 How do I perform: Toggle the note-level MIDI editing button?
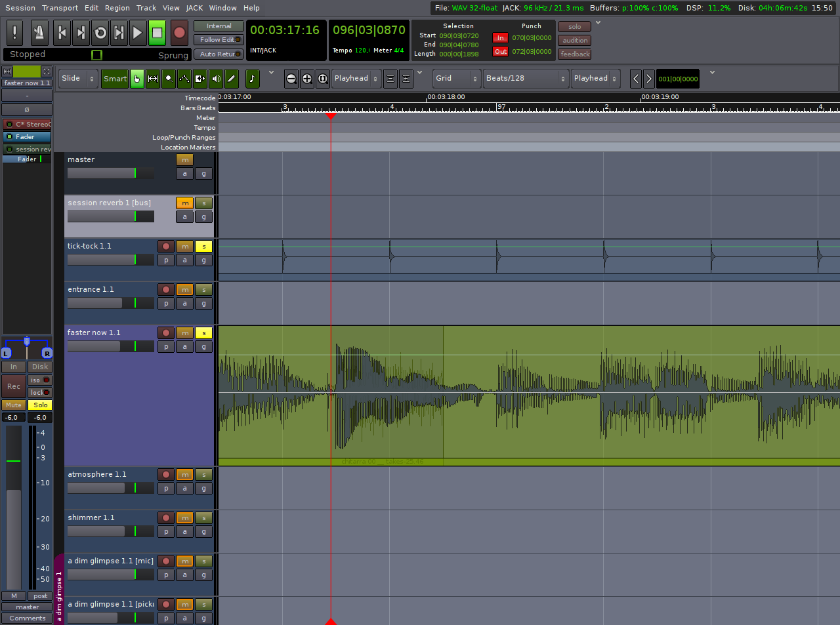(x=252, y=79)
